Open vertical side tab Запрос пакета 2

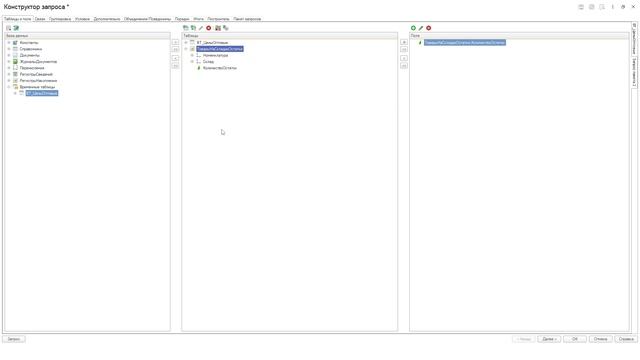(x=634, y=72)
